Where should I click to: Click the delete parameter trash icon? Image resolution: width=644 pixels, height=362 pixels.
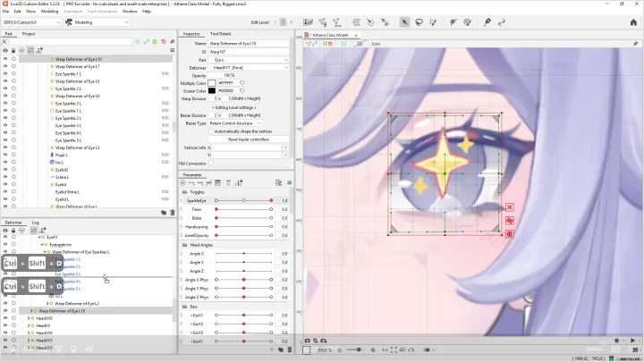290,349
